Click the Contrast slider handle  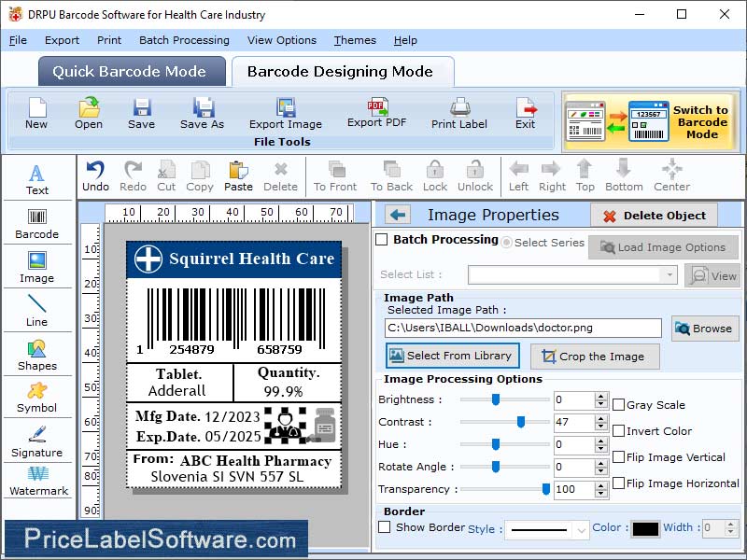click(521, 422)
